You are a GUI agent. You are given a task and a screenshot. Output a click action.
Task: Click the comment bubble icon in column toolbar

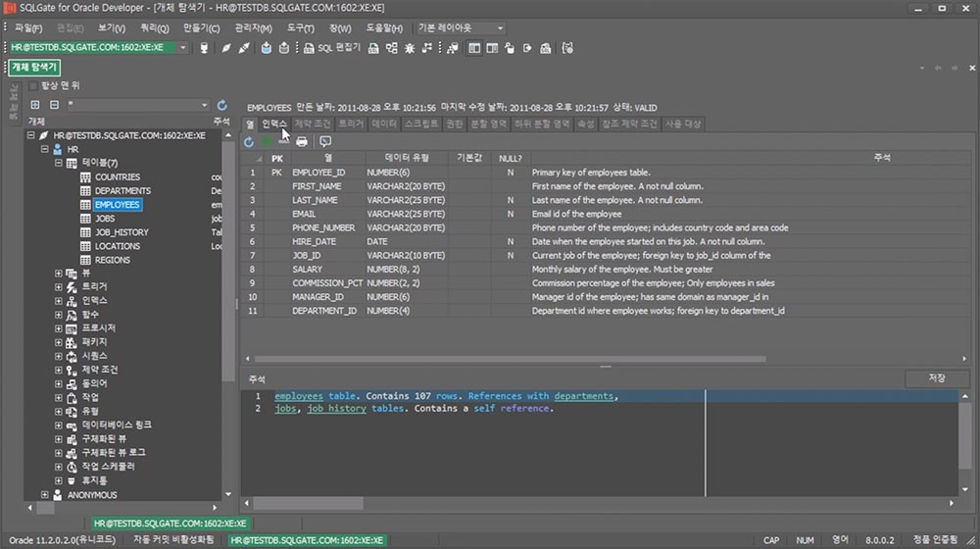325,142
